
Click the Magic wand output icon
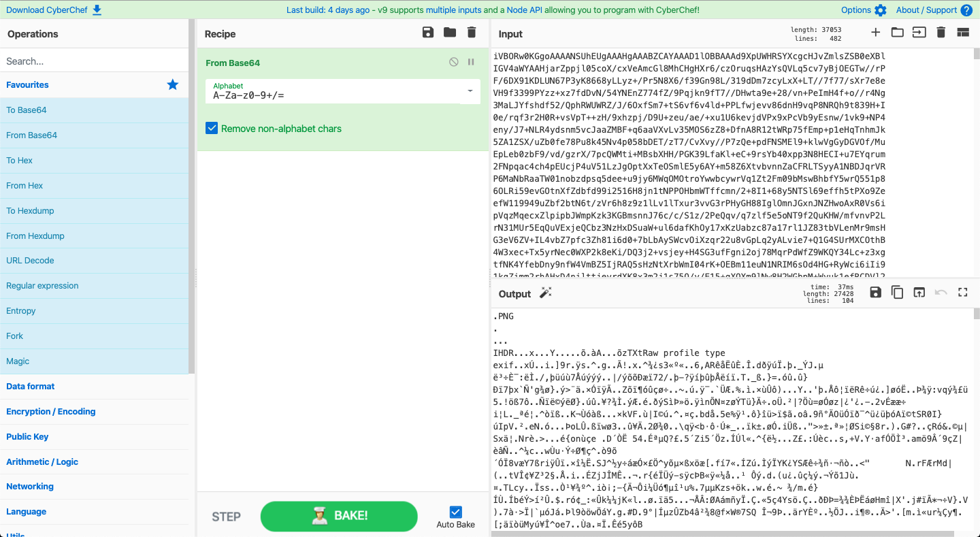pos(545,293)
